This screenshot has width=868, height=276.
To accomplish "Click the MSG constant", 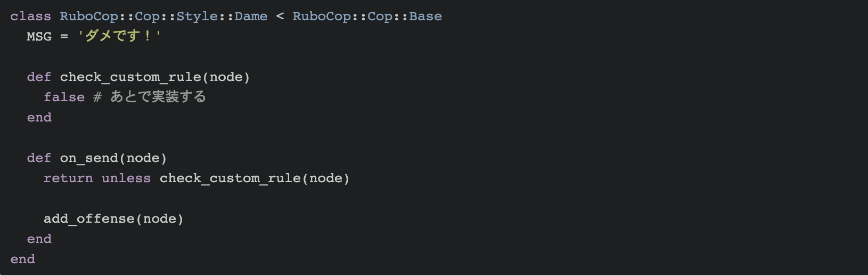I will click(39, 37).
